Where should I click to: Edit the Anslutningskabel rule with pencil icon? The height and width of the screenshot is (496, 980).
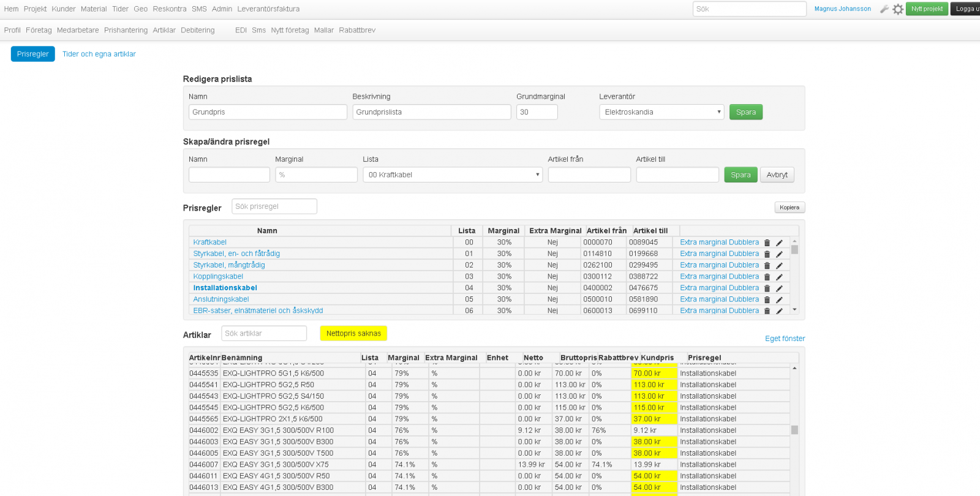[x=780, y=299]
